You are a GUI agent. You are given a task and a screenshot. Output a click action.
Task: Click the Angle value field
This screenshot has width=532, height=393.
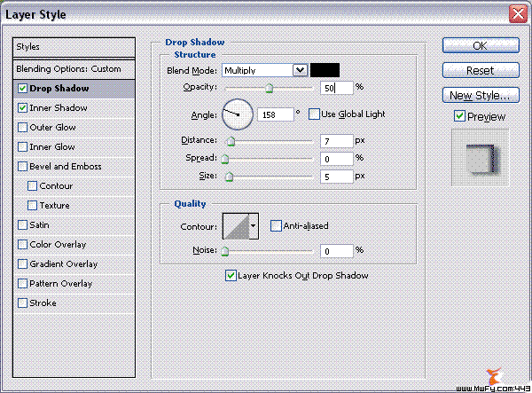tap(276, 114)
